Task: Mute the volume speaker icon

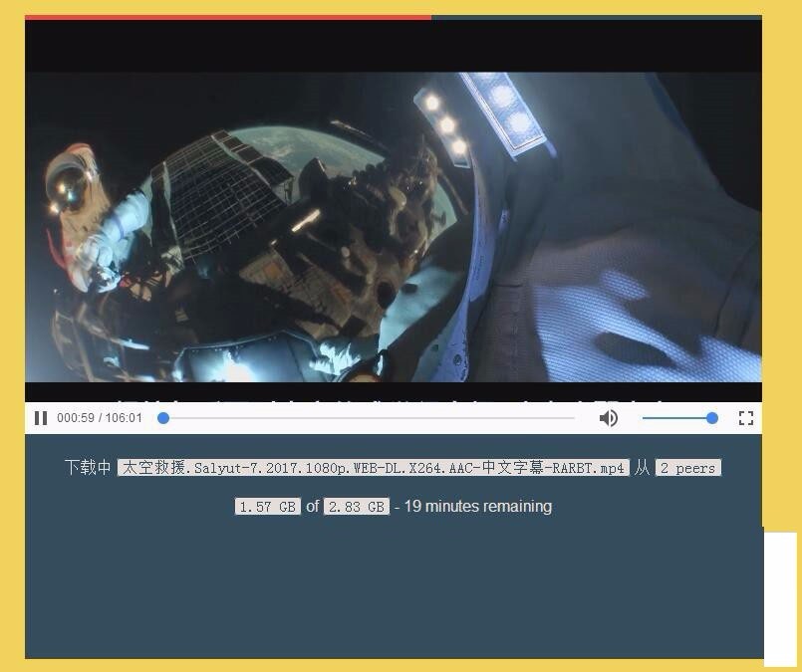Action: click(x=609, y=418)
